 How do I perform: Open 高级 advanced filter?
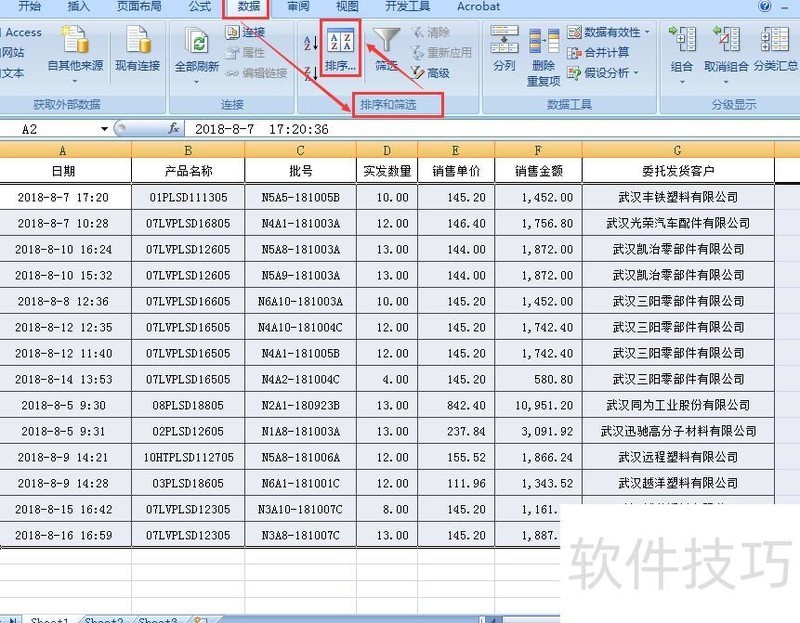(x=430, y=73)
